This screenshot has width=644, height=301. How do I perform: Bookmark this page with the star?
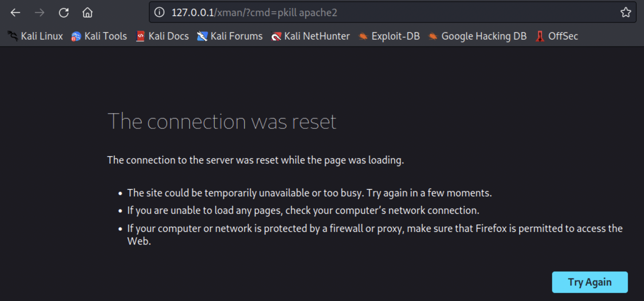pyautogui.click(x=626, y=12)
